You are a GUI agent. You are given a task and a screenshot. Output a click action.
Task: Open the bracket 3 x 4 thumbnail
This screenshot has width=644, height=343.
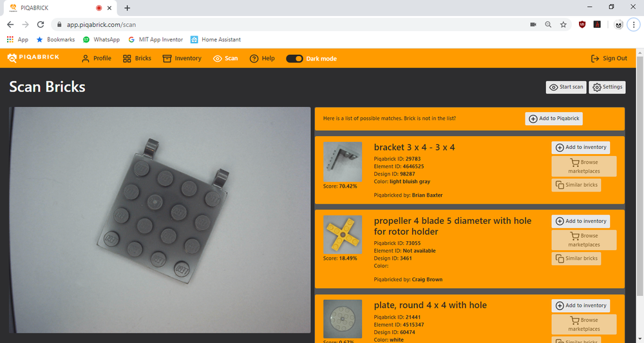pos(343,162)
